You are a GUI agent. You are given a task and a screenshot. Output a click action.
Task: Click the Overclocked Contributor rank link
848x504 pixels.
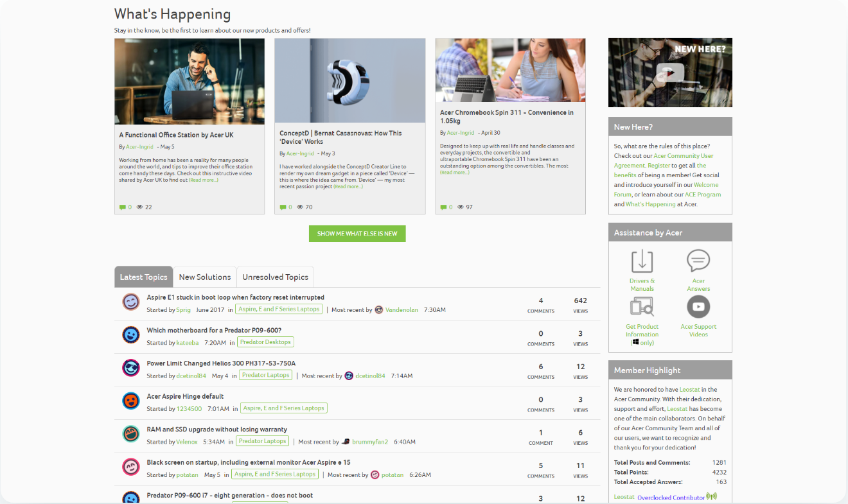[671, 498]
